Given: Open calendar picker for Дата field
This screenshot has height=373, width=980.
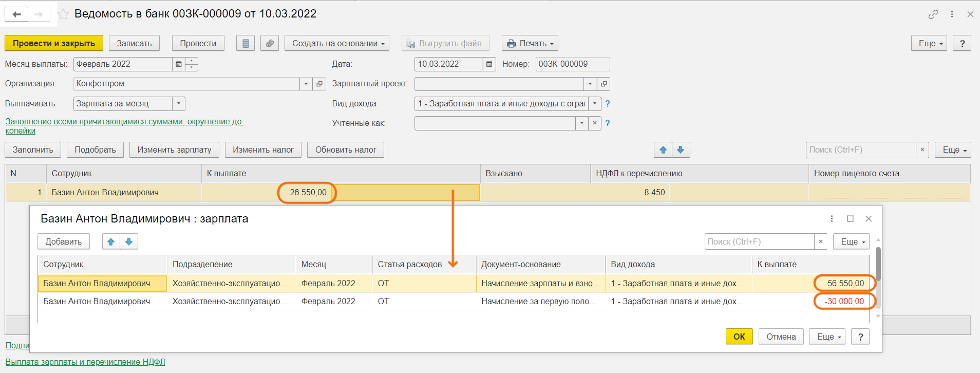Looking at the screenshot, I should coord(489,64).
